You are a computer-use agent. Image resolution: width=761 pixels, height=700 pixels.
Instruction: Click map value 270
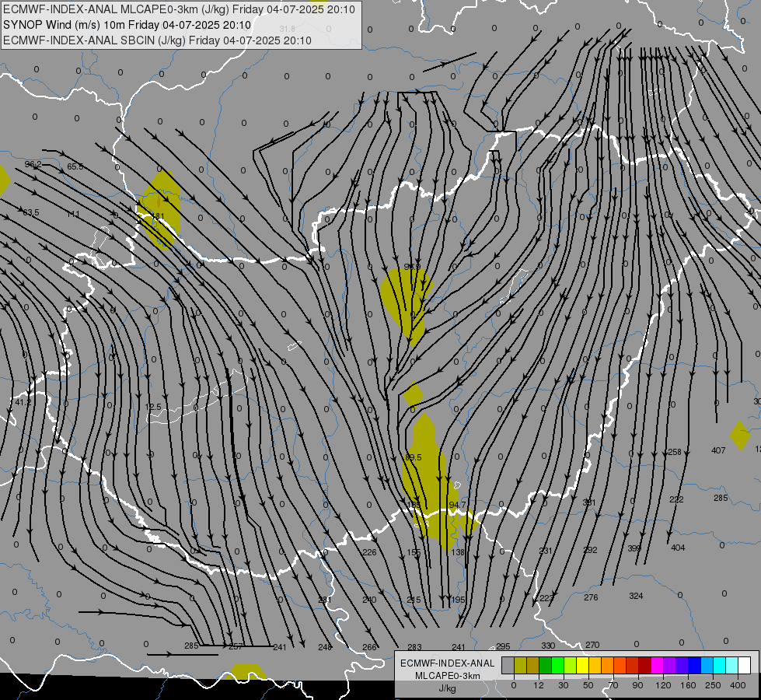click(592, 645)
